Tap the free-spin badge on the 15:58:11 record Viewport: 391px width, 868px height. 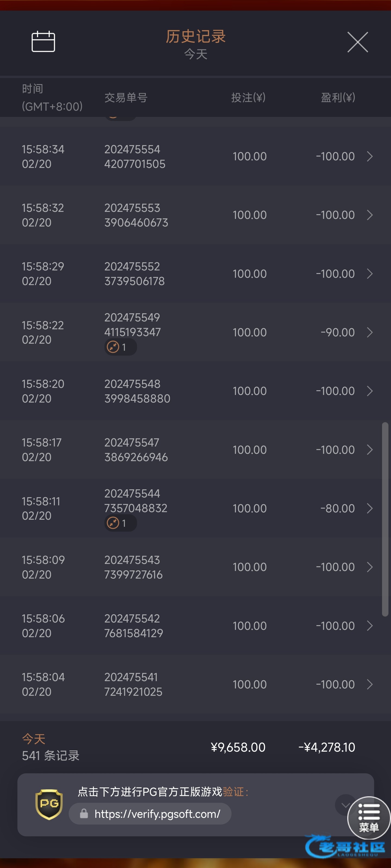point(120,523)
